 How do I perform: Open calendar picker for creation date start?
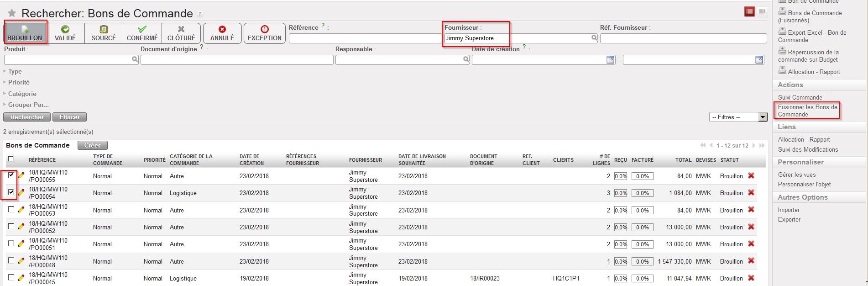tap(610, 60)
